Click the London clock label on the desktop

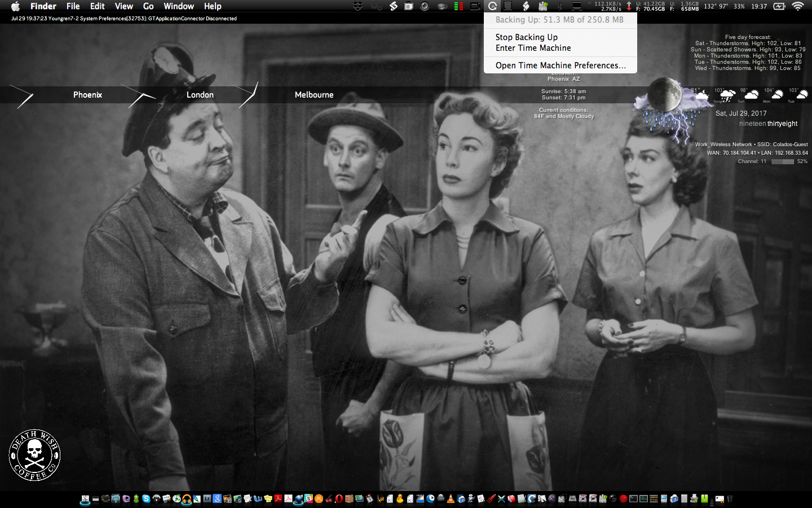point(200,95)
